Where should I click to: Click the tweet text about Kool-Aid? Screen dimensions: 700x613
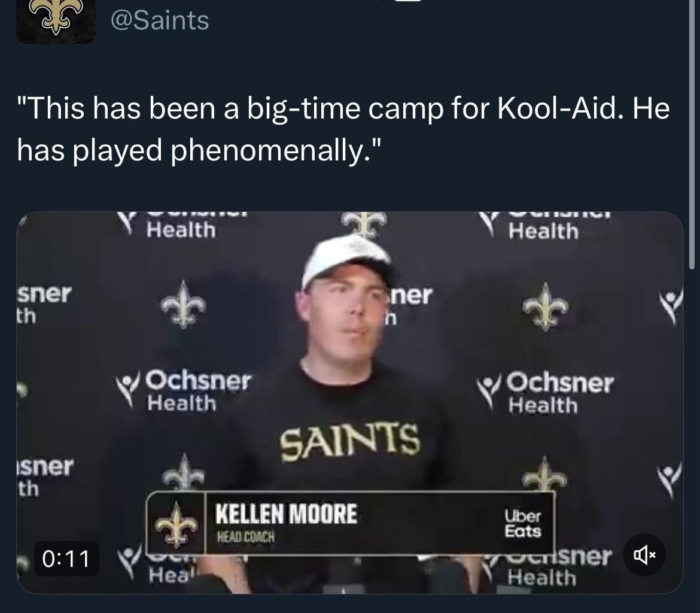[x=343, y=129]
